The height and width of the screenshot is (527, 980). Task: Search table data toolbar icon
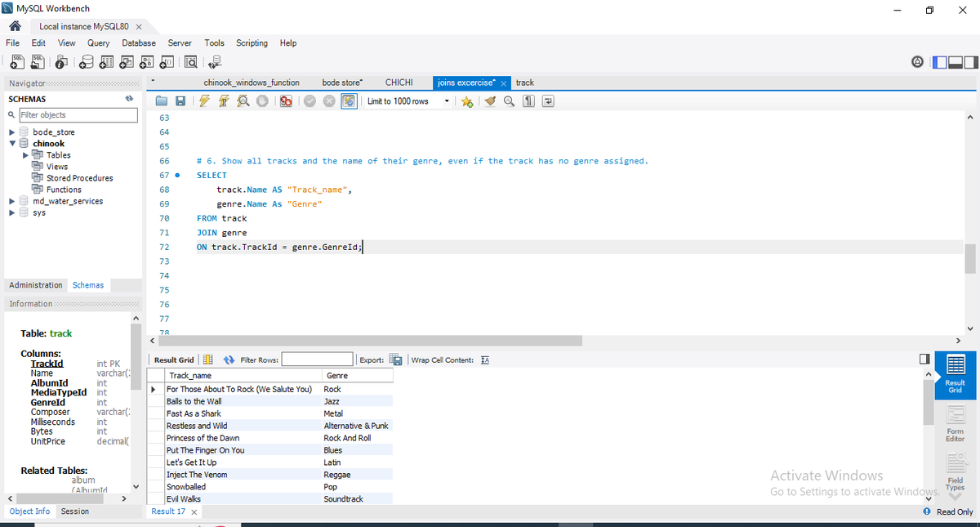[190, 61]
